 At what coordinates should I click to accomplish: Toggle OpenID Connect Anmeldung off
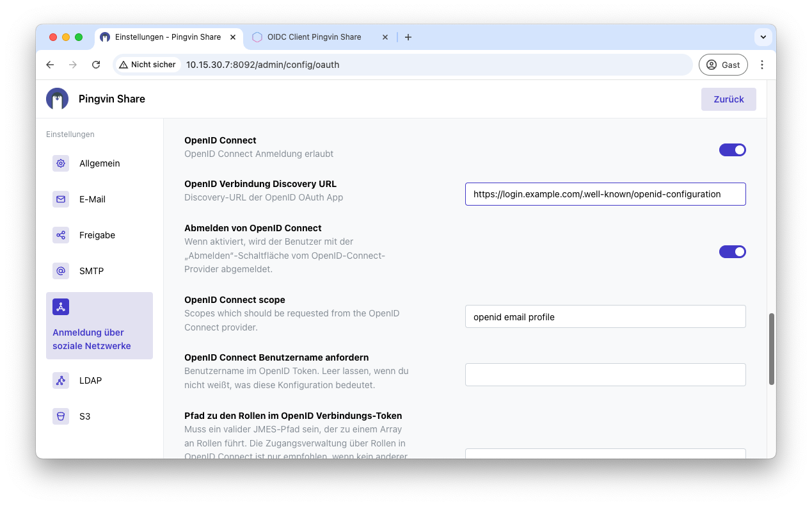[x=732, y=149]
